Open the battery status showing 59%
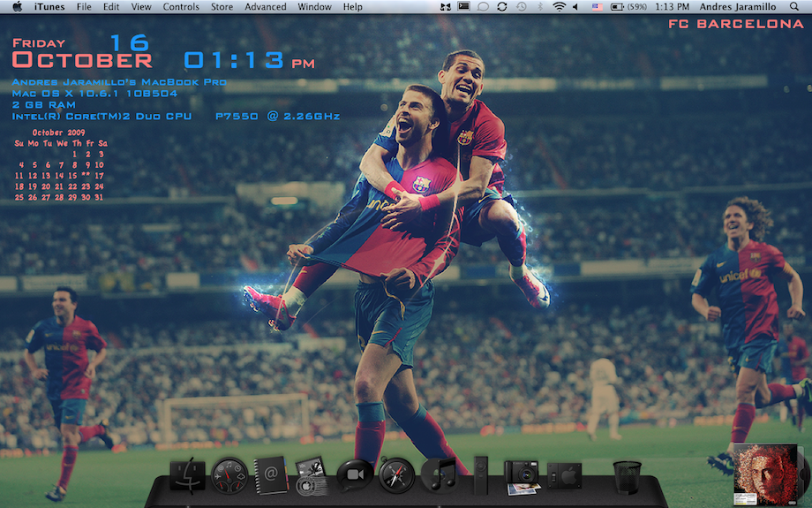Image resolution: width=812 pixels, height=508 pixels. tap(628, 7)
